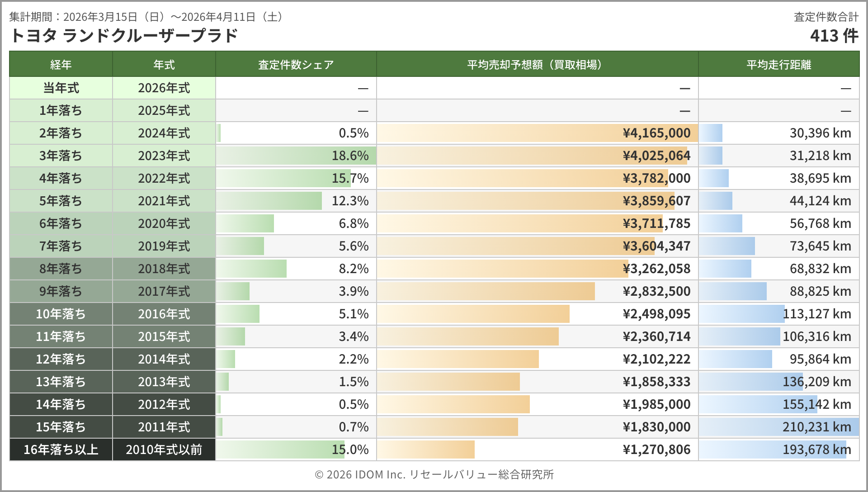Screen dimensions: 868x492
Task: Click the 査定件数シェア column header
Action: (x=296, y=65)
